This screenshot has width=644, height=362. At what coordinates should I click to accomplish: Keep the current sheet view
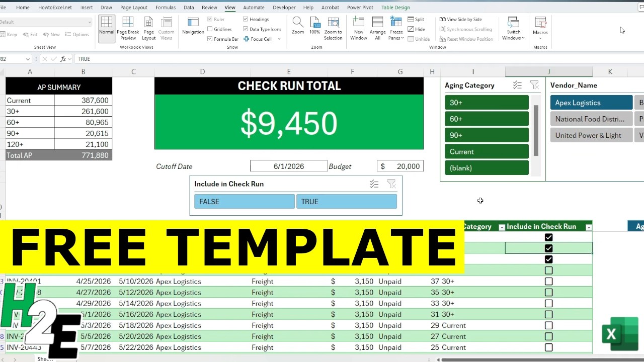coord(8,35)
